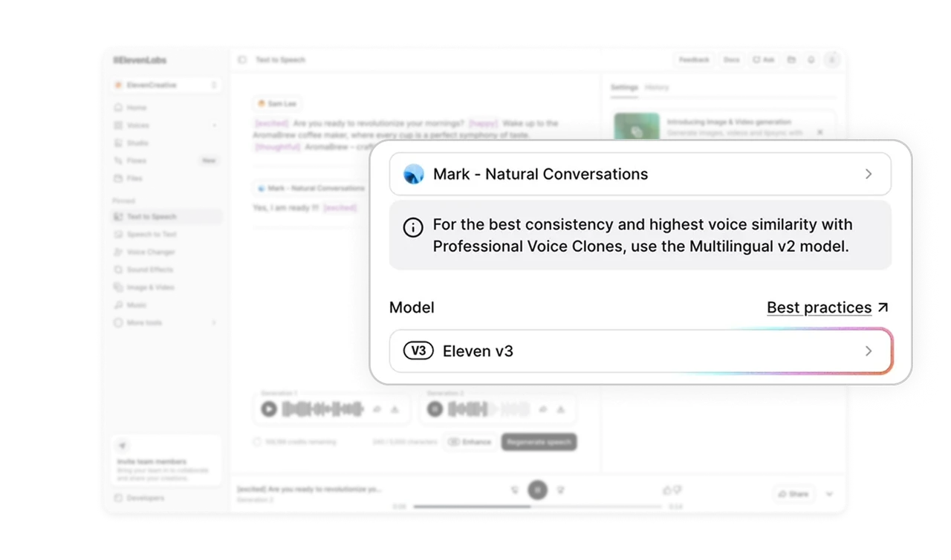This screenshot has width=951, height=560.
Task: Toggle the sidebar panel icon beside the Text to Speech title
Action: (x=242, y=60)
